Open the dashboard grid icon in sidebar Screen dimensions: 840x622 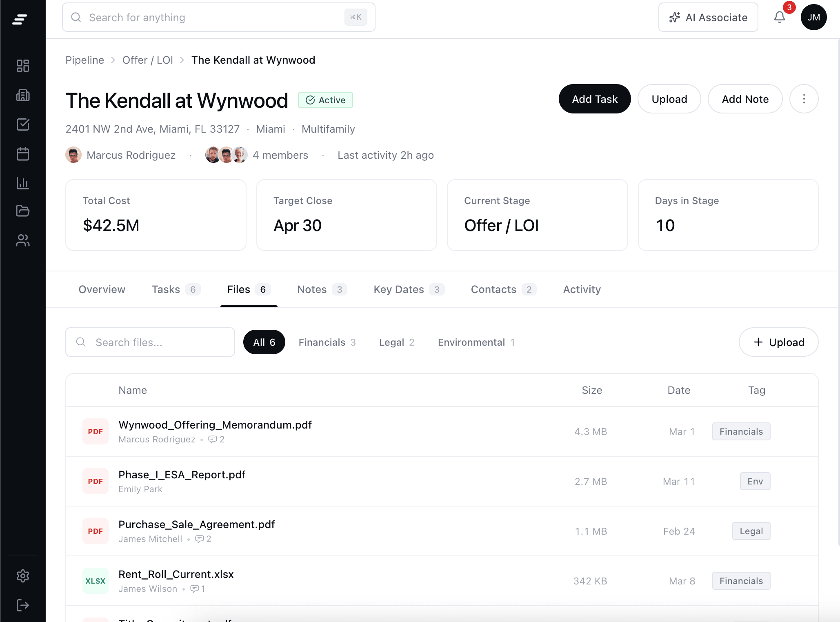(x=23, y=65)
